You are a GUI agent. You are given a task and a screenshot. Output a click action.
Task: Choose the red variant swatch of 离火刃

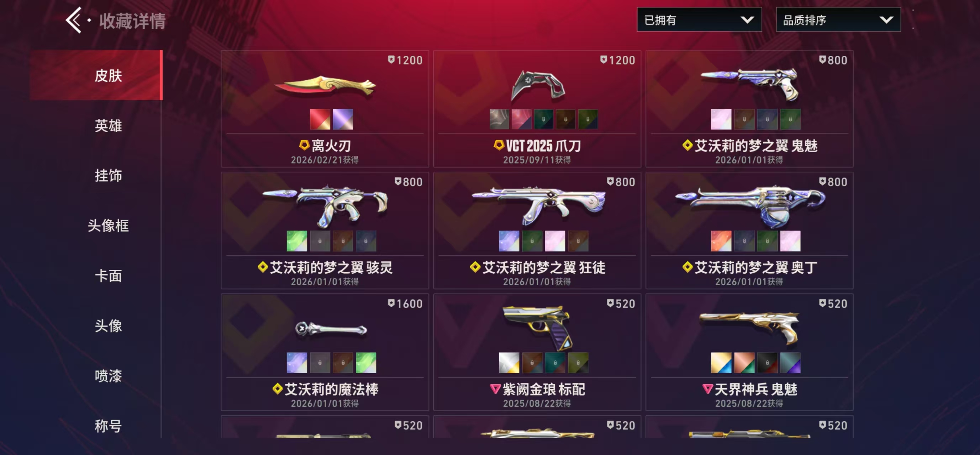click(x=320, y=119)
